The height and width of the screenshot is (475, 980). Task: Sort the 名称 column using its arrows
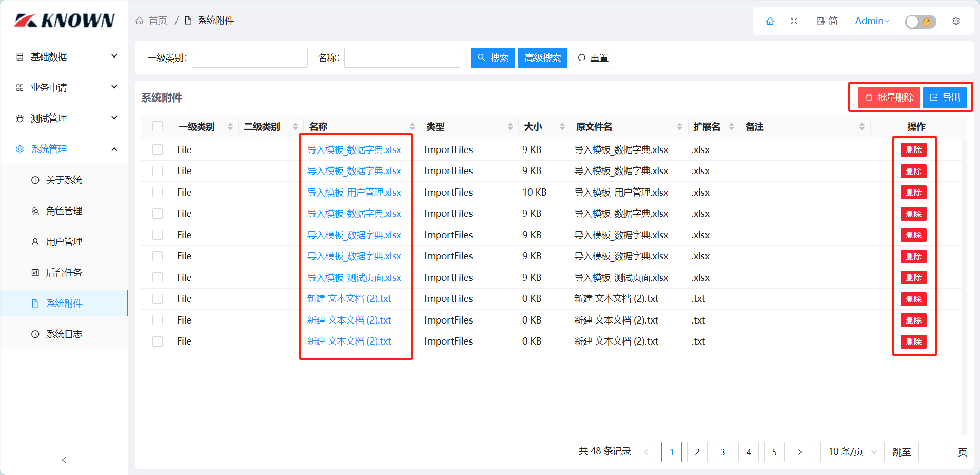click(412, 127)
